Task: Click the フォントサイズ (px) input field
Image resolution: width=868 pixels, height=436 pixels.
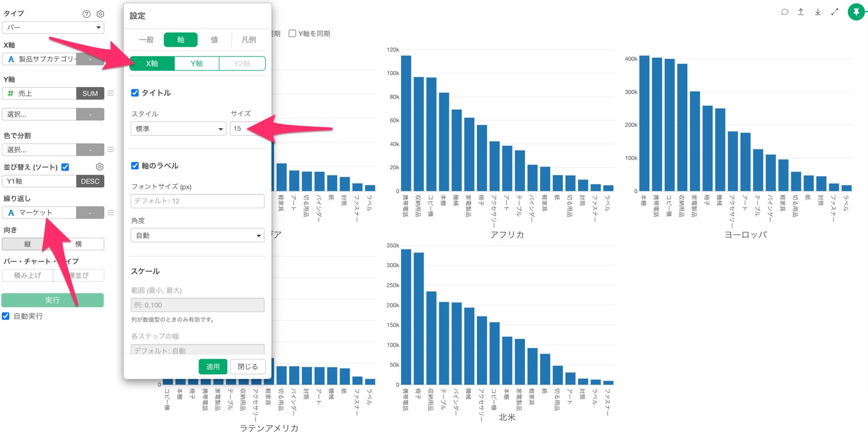Action: tap(198, 201)
